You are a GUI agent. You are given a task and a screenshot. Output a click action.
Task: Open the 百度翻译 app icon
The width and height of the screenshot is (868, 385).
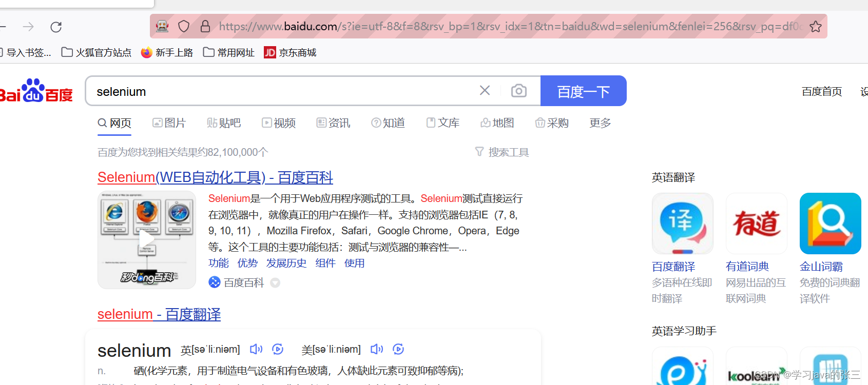(x=683, y=224)
